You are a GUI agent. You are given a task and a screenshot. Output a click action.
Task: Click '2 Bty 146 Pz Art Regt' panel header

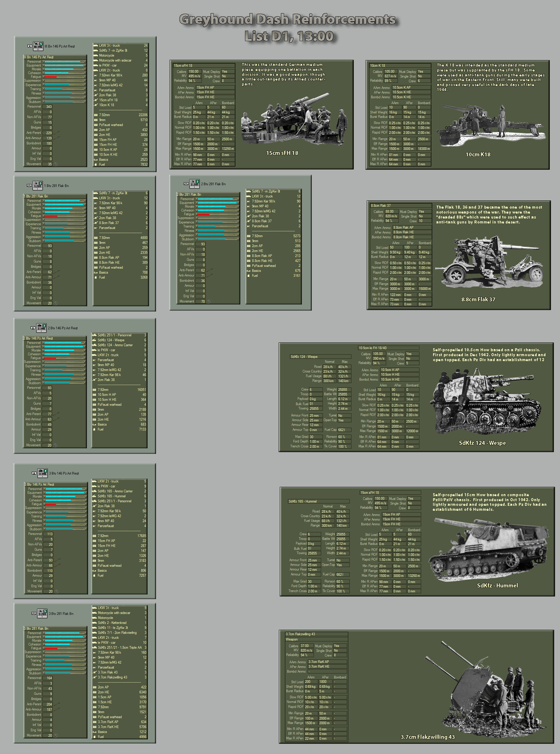point(55,338)
